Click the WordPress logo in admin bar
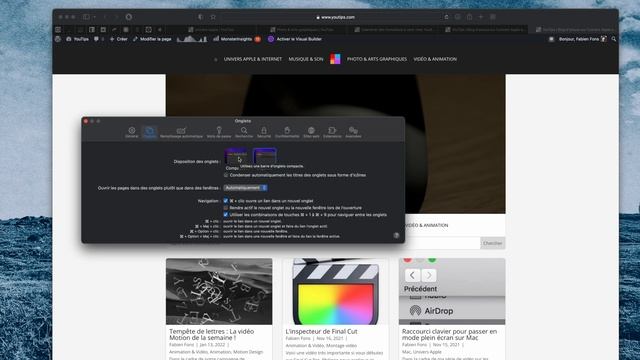 pos(58,39)
